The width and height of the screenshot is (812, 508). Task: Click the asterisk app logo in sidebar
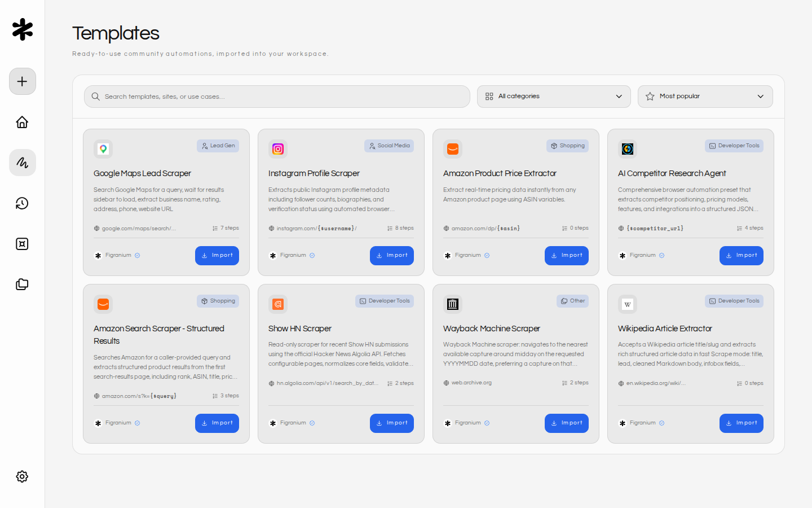tap(23, 29)
